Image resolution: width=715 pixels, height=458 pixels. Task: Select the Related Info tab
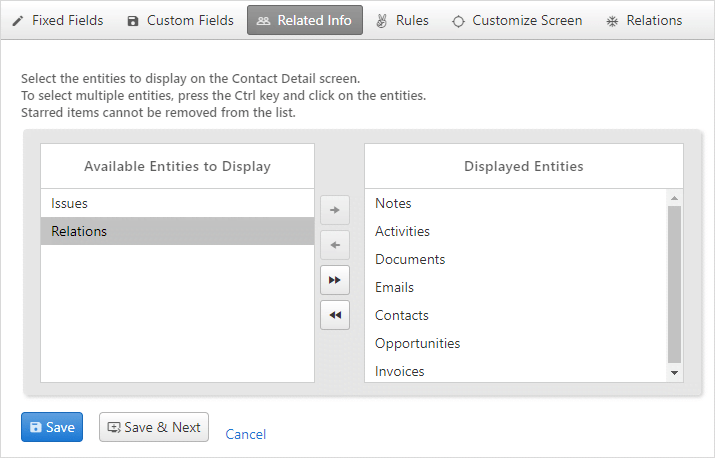click(x=305, y=21)
